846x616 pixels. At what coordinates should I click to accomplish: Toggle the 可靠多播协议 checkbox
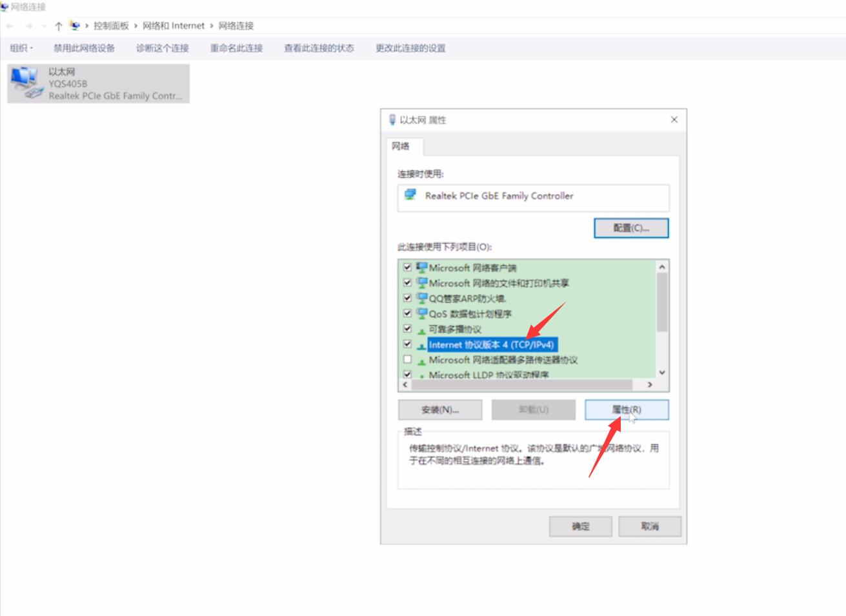407,329
